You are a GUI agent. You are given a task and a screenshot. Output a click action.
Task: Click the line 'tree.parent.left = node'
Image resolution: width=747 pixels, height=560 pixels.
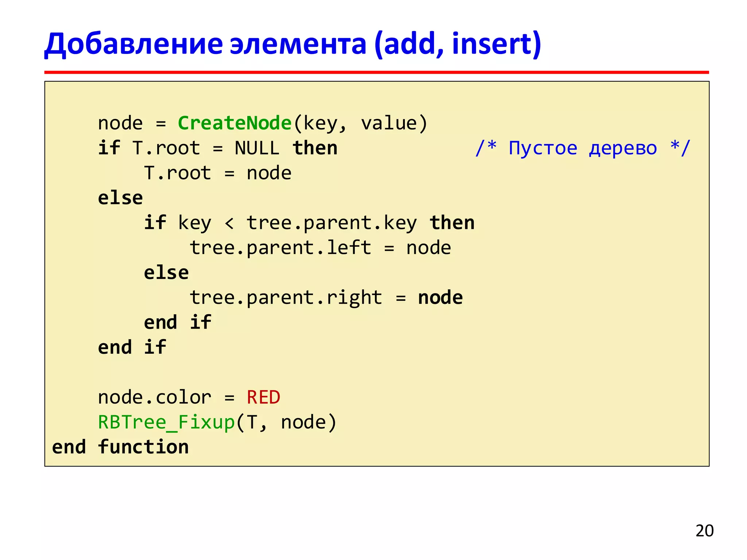pos(321,248)
